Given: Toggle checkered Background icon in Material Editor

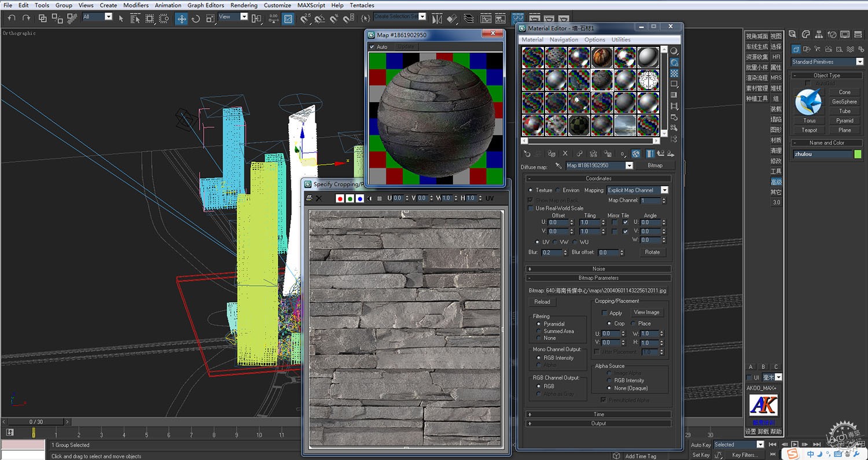Looking at the screenshot, I should coord(674,73).
